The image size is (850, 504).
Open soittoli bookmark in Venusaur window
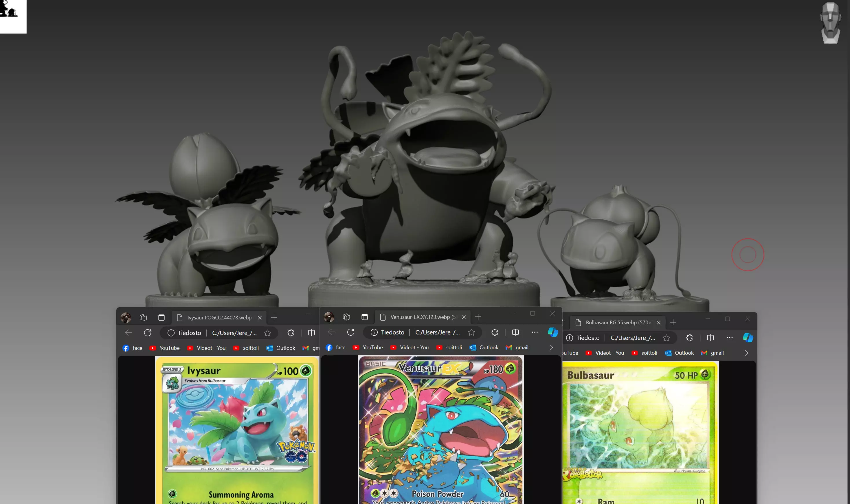pyautogui.click(x=449, y=347)
